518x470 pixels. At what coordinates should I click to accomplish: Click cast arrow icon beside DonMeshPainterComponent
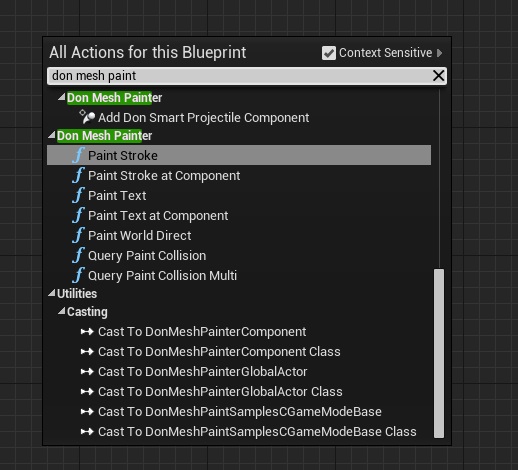tap(87, 332)
